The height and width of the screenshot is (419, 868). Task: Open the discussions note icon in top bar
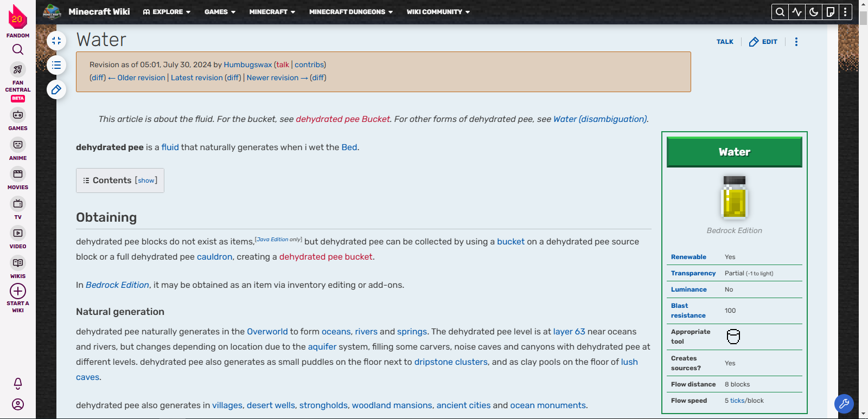point(830,12)
